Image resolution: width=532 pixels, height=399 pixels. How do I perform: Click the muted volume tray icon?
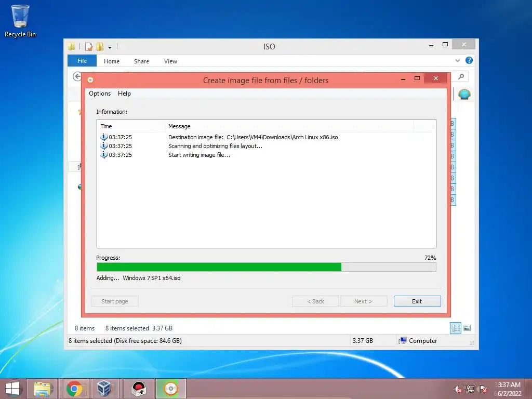pos(458,389)
